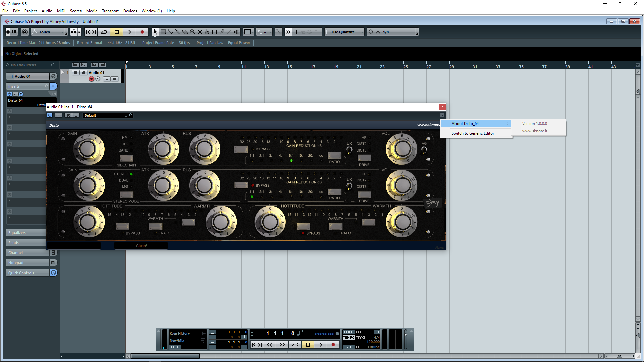Select the Eraser tool

click(185, 32)
